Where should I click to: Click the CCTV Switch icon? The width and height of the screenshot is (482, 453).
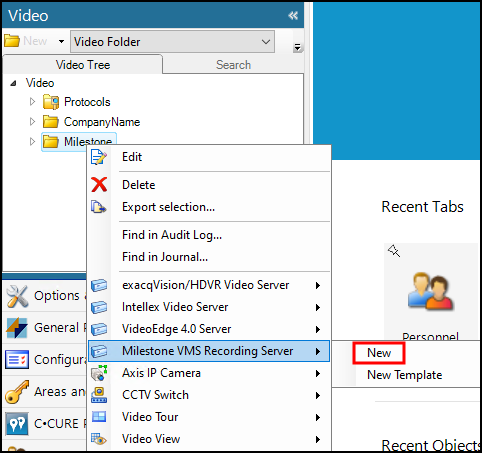click(x=99, y=395)
